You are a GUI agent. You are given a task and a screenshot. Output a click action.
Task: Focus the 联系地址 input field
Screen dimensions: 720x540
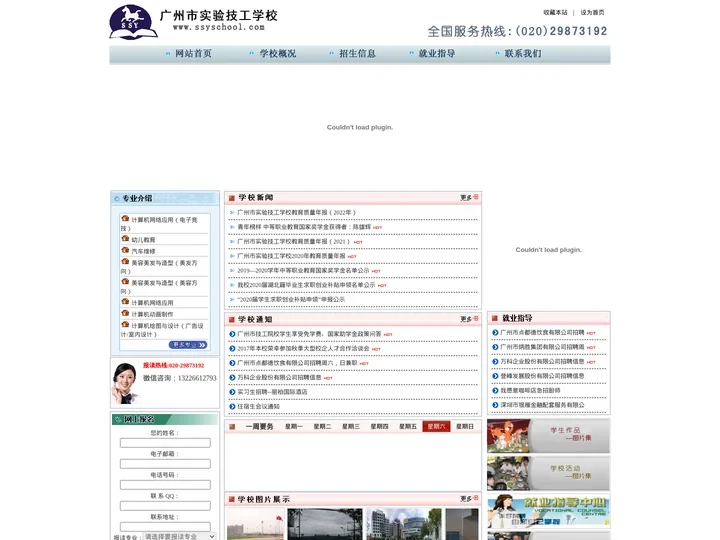click(x=165, y=527)
